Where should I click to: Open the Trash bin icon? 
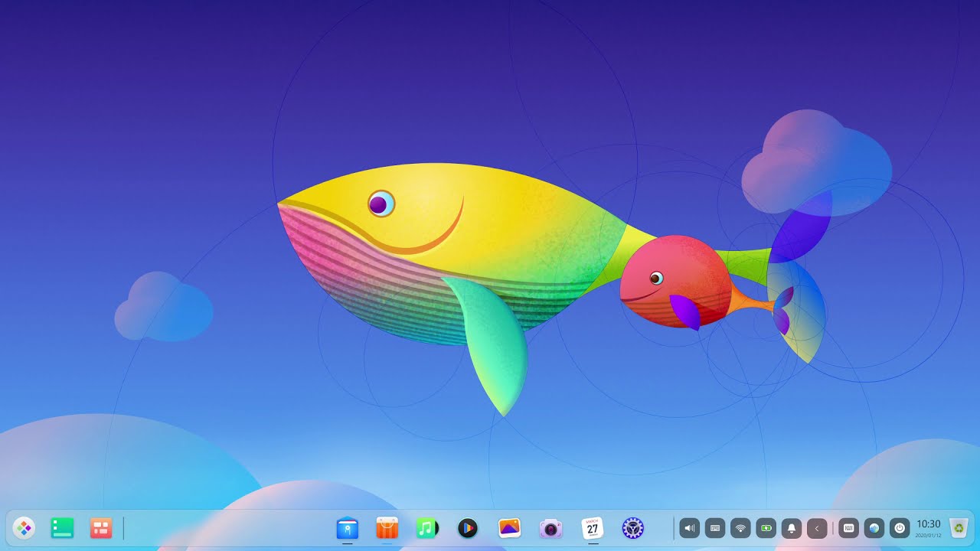pos(959,527)
